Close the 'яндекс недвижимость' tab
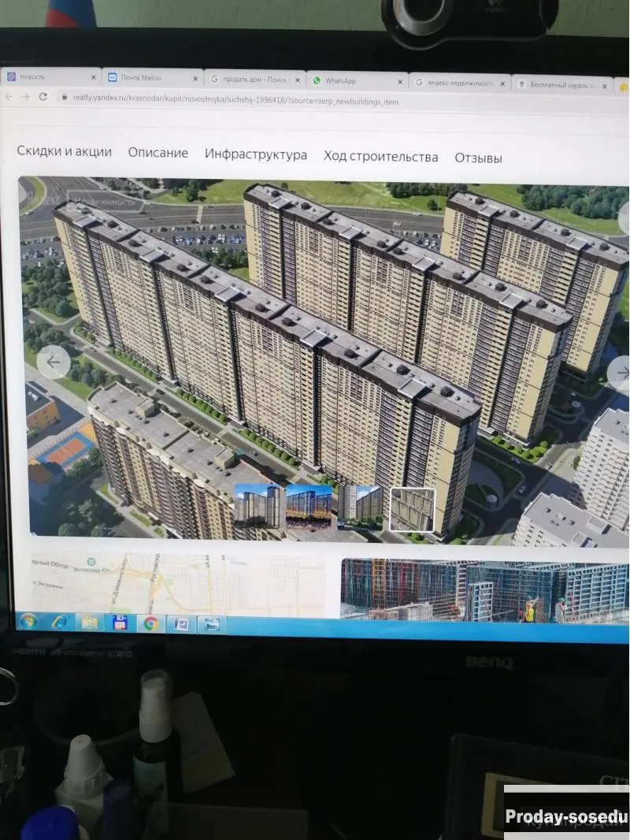 pos(502,84)
